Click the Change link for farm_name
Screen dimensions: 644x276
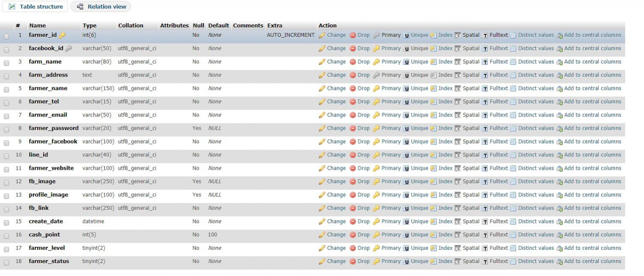click(x=336, y=62)
